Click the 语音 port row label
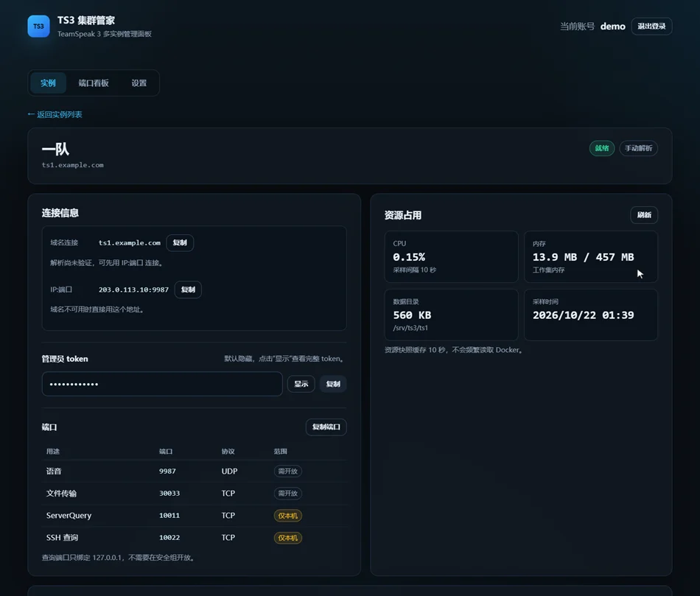The height and width of the screenshot is (596, 700). 54,471
